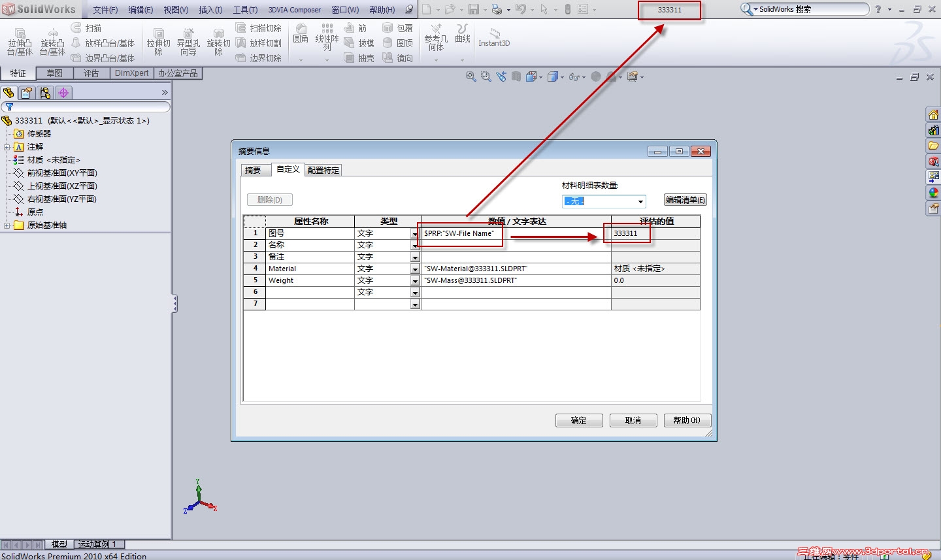Toggle the Instant3D tool
Viewport: 941px width, 560px height.
coord(494,38)
